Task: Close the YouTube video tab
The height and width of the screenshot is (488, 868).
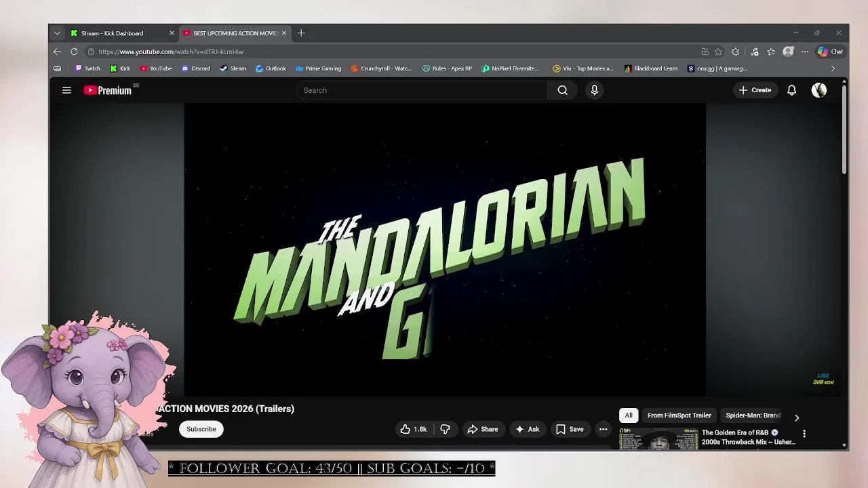Action: (284, 33)
